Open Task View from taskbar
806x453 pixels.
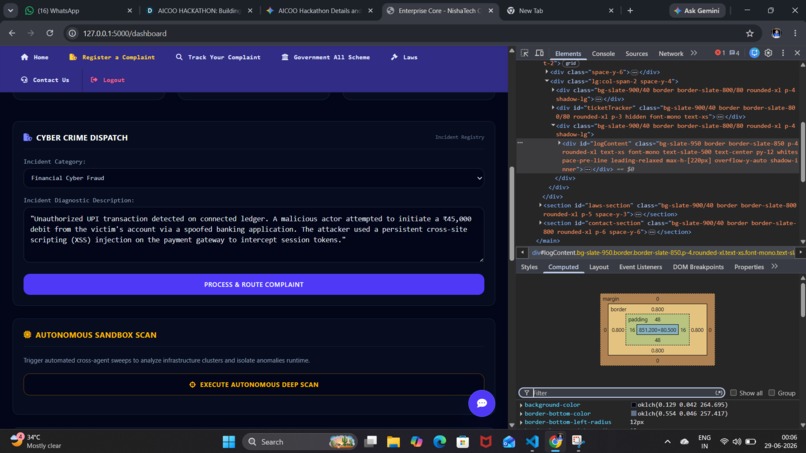coord(370,442)
